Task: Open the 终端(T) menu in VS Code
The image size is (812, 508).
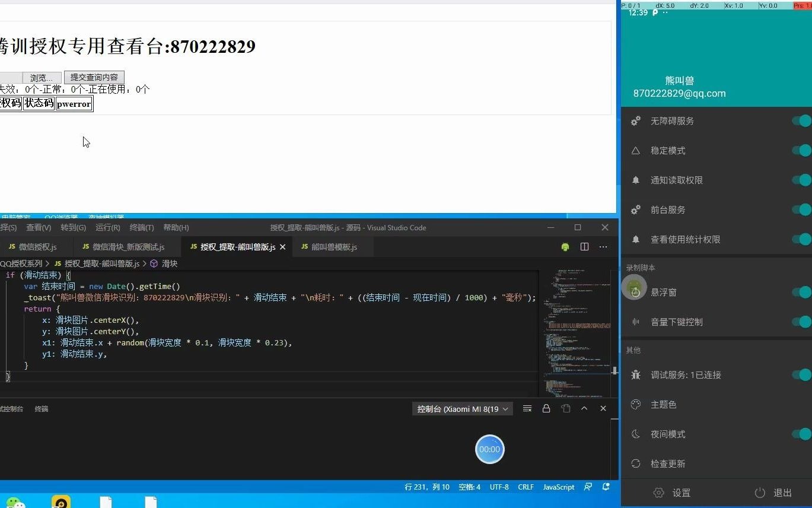Action: point(142,228)
